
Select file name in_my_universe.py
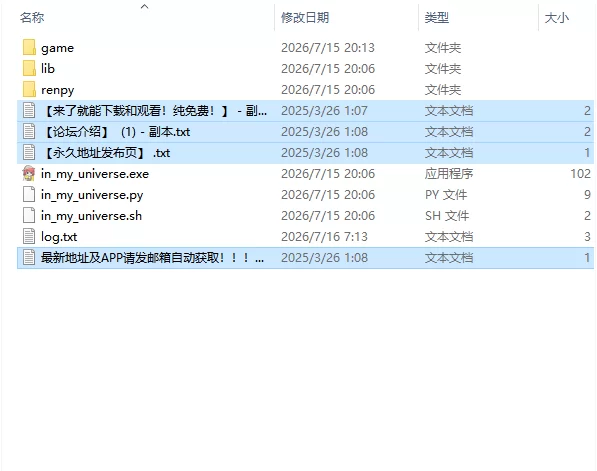[x=92, y=195]
